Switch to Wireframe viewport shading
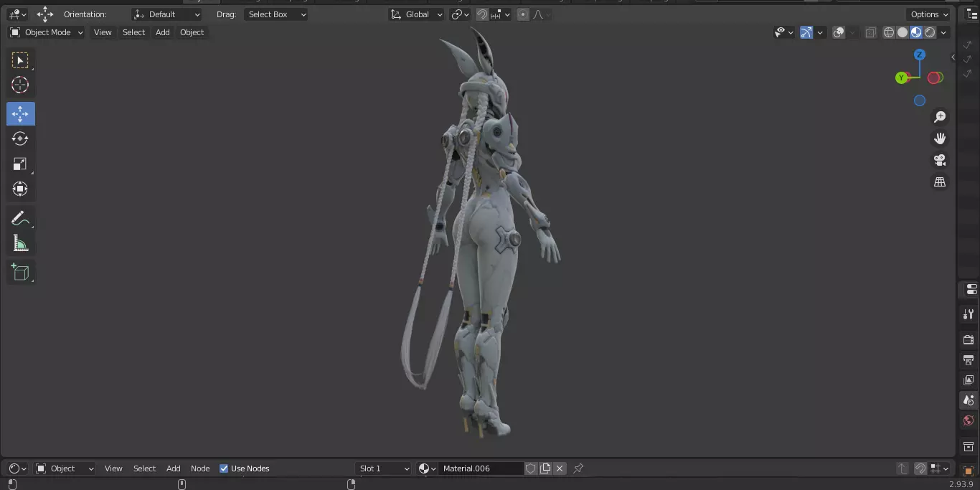 coord(889,32)
